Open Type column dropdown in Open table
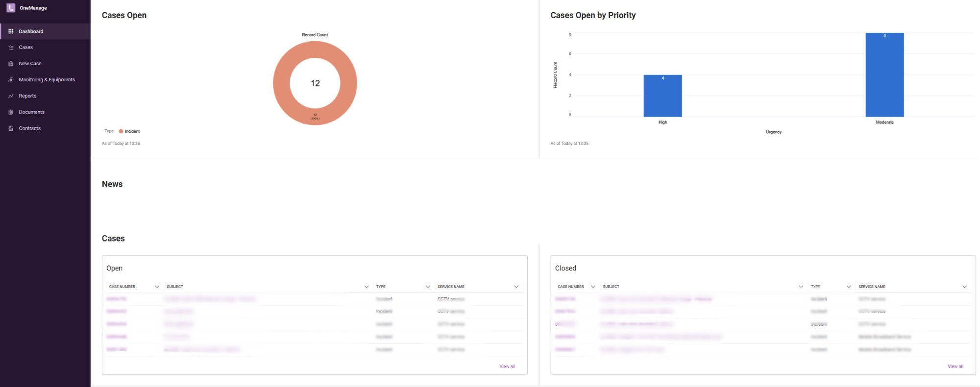980x387 pixels. pos(427,287)
